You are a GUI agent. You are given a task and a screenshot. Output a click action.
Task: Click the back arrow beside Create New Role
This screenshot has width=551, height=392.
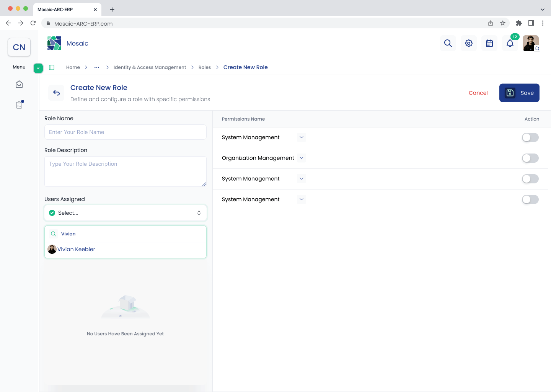(57, 93)
